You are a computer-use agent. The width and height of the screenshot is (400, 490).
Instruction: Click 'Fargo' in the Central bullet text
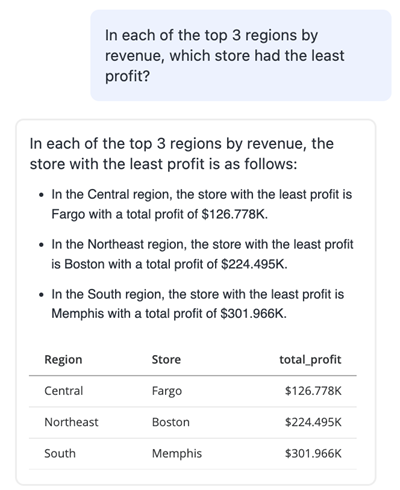click(x=68, y=214)
